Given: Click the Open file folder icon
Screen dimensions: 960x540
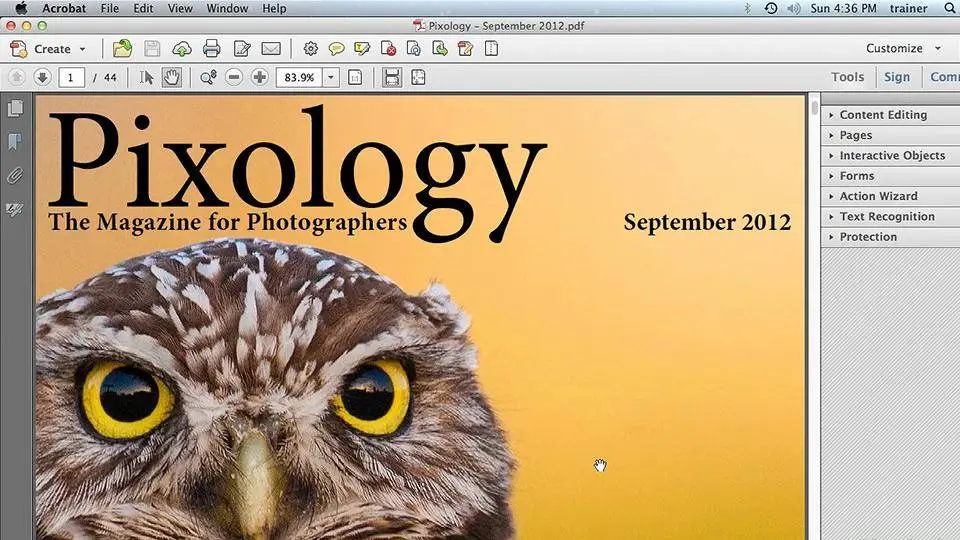Looking at the screenshot, I should (122, 48).
